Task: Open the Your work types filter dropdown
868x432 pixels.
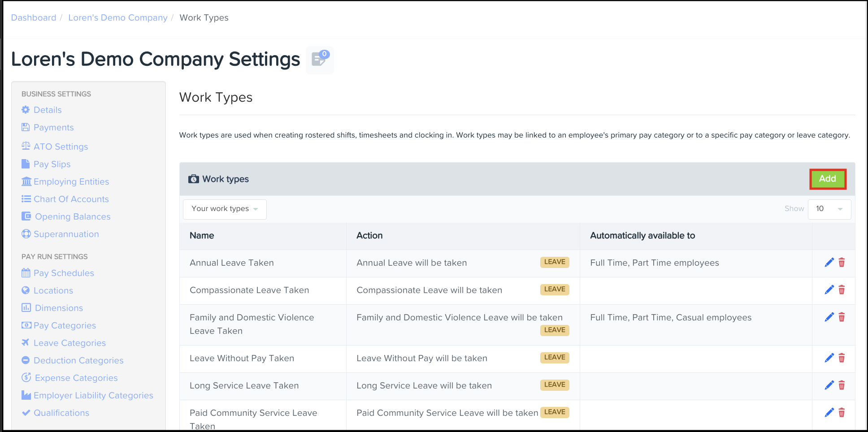Action: click(x=225, y=209)
